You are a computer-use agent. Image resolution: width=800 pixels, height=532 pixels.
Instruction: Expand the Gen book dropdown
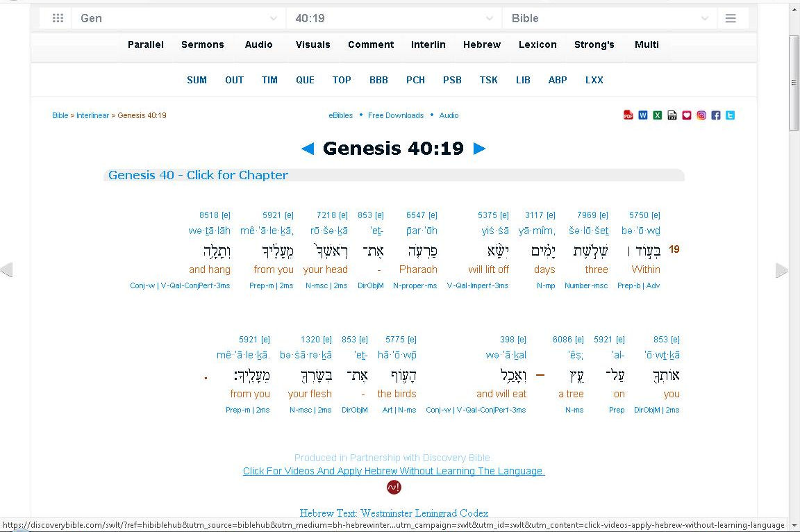coord(178,19)
